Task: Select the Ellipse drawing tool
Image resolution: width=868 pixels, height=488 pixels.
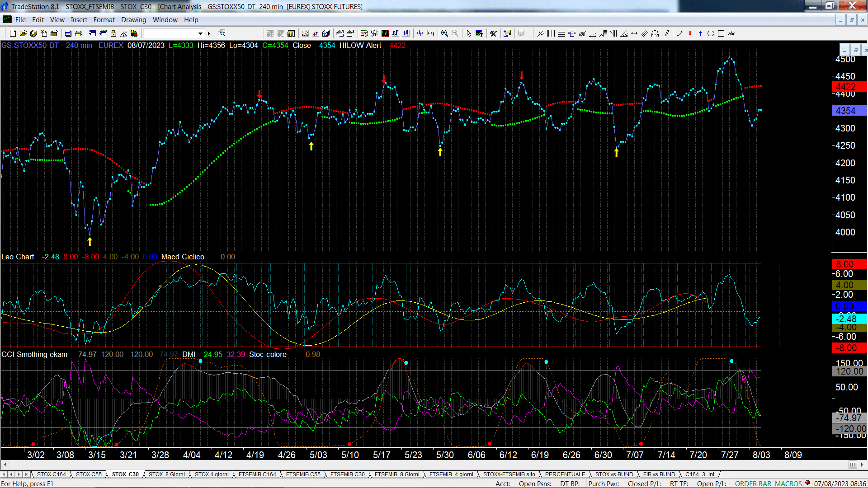Action: (x=711, y=33)
